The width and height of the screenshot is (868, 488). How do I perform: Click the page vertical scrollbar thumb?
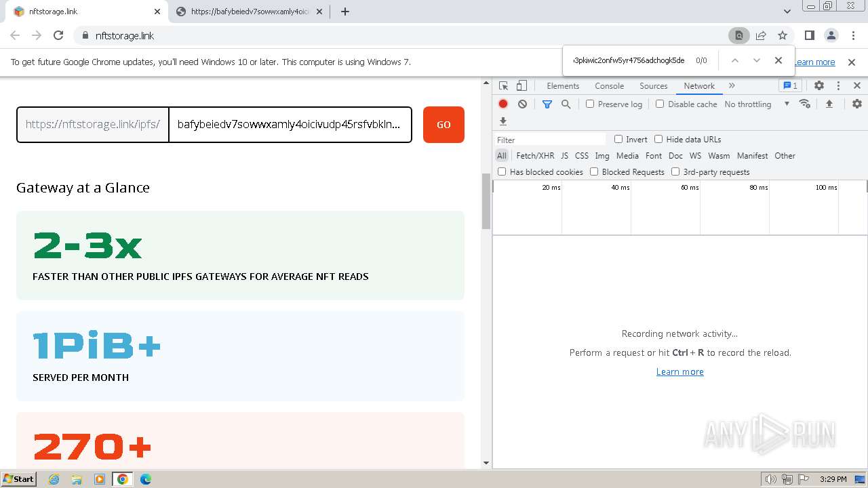pyautogui.click(x=486, y=201)
